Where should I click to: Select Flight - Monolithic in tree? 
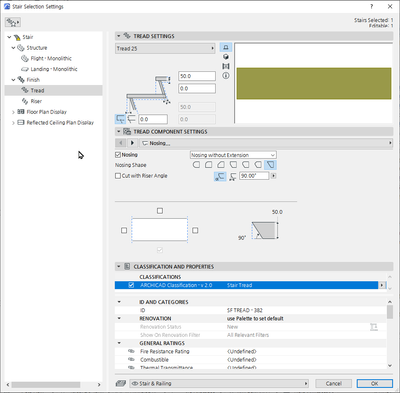[51, 58]
